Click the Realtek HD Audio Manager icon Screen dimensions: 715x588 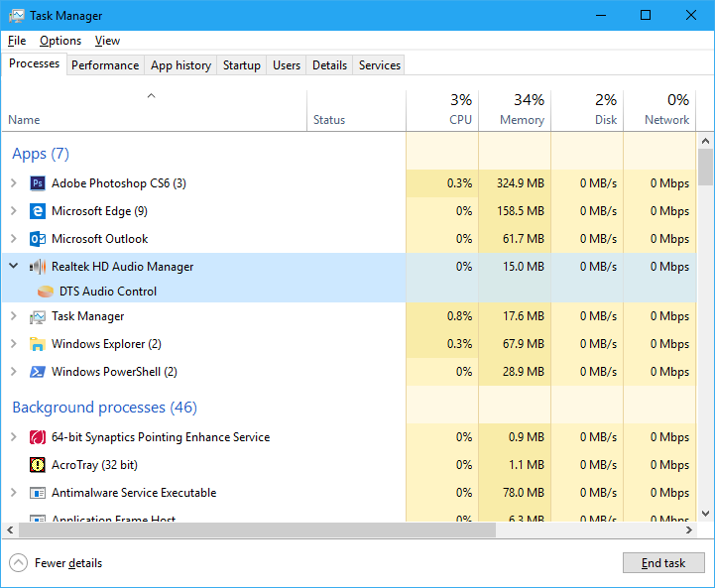(x=38, y=267)
